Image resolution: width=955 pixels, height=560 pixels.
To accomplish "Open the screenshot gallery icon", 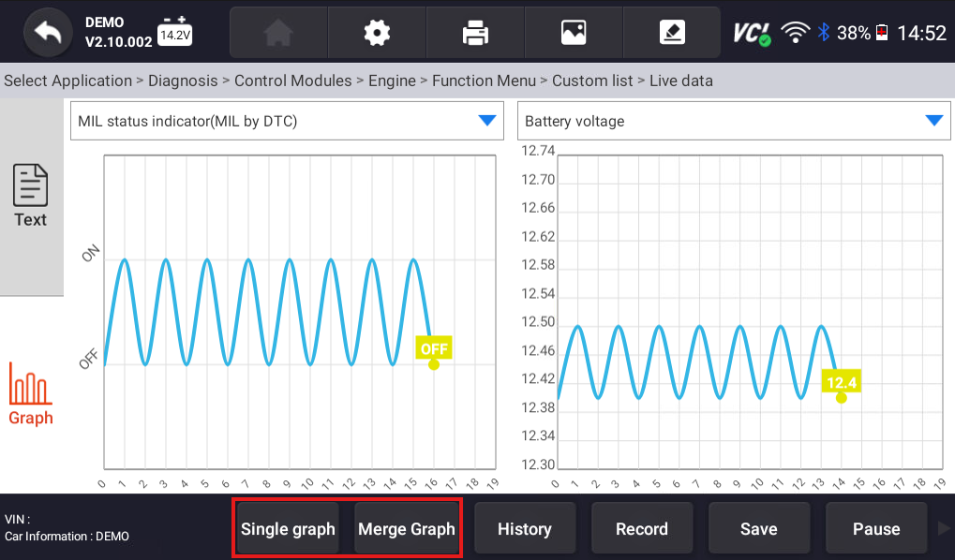I will pyautogui.click(x=573, y=31).
